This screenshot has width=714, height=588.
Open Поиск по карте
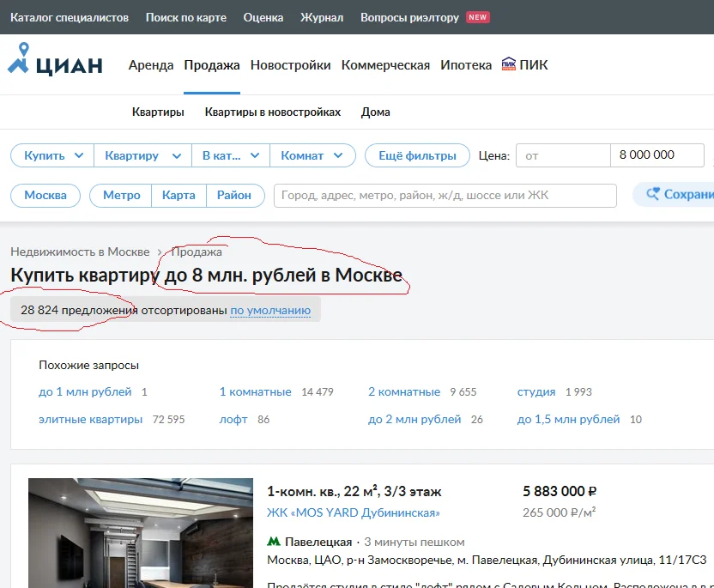(185, 17)
